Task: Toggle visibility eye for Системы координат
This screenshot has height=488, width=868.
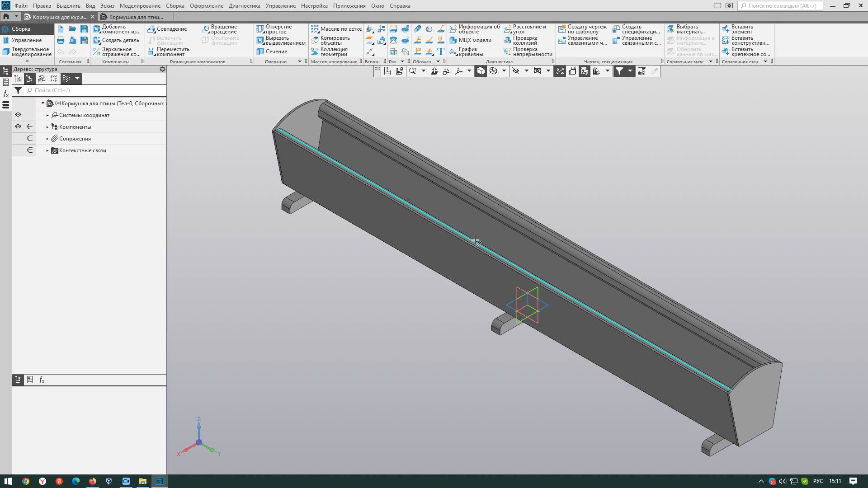Action: click(18, 115)
